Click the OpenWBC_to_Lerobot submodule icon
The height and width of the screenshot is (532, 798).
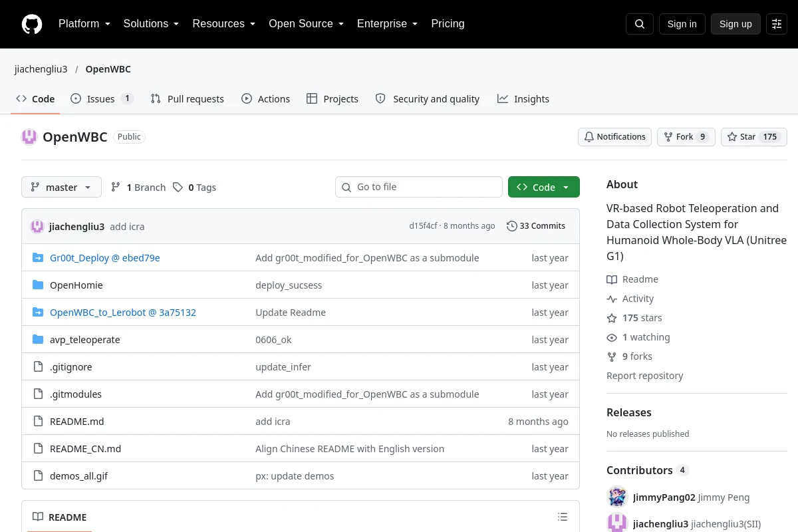pyautogui.click(x=38, y=313)
